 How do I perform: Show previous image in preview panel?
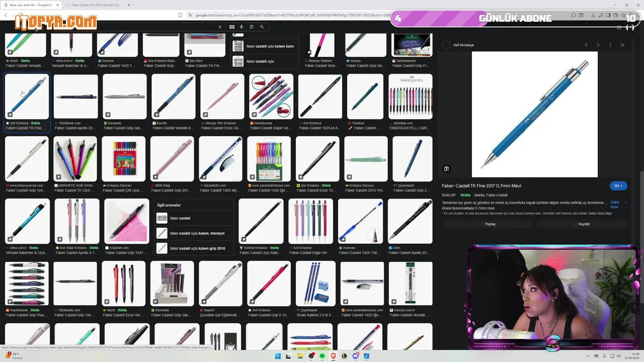[586, 45]
